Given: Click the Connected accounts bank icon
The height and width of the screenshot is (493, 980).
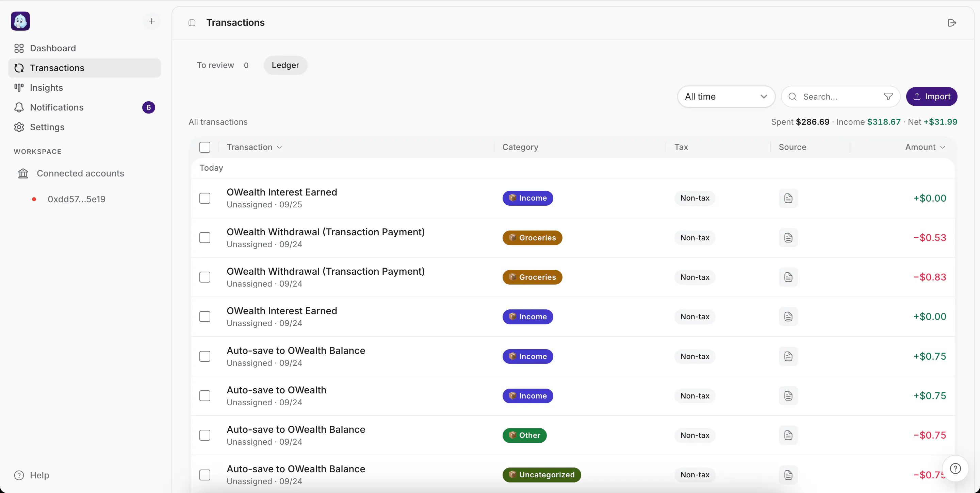Looking at the screenshot, I should 23,173.
